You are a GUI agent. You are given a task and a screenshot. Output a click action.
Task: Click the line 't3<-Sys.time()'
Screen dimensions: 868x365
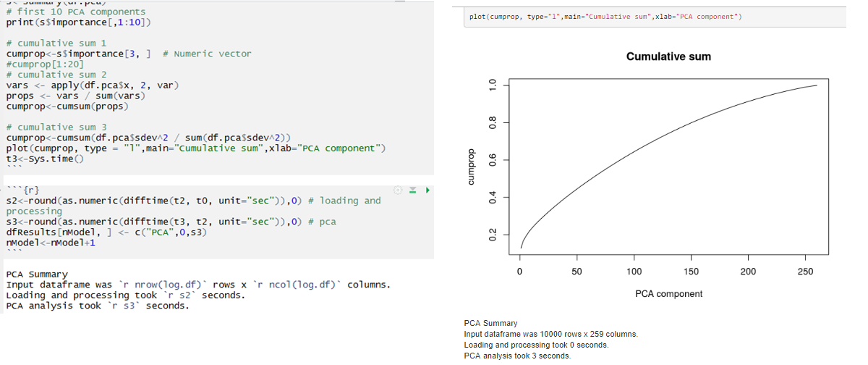(x=45, y=159)
